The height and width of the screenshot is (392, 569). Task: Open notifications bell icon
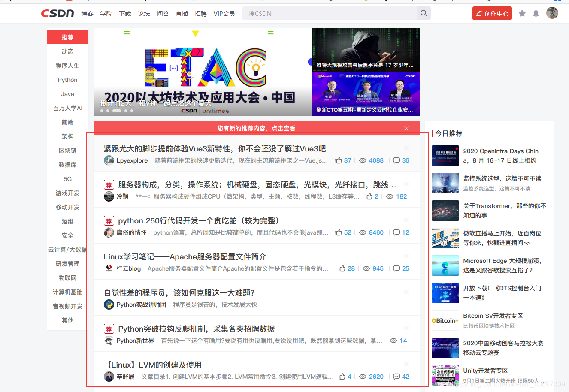(536, 13)
